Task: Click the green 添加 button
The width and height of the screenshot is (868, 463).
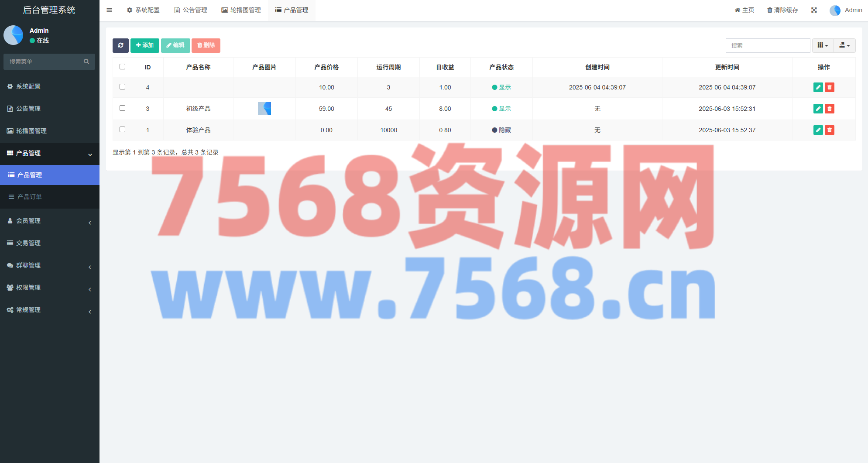Action: pyautogui.click(x=145, y=45)
